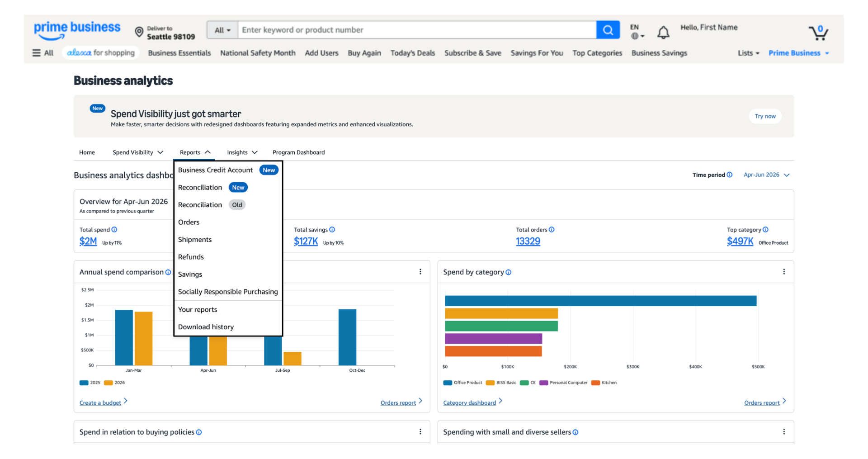Viewport: 868px width, 459px height.
Task: Click the Kitchen legend swatch
Action: pyautogui.click(x=595, y=383)
